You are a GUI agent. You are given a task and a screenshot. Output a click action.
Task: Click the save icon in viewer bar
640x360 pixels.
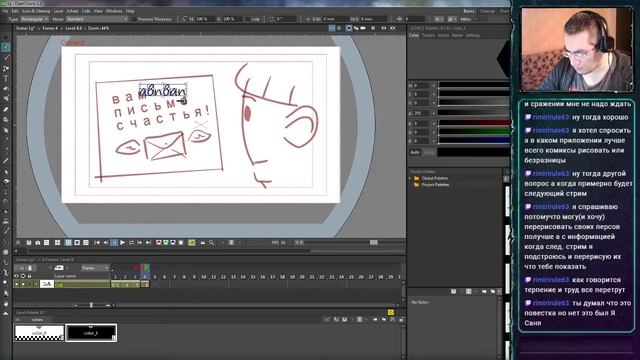click(29, 242)
